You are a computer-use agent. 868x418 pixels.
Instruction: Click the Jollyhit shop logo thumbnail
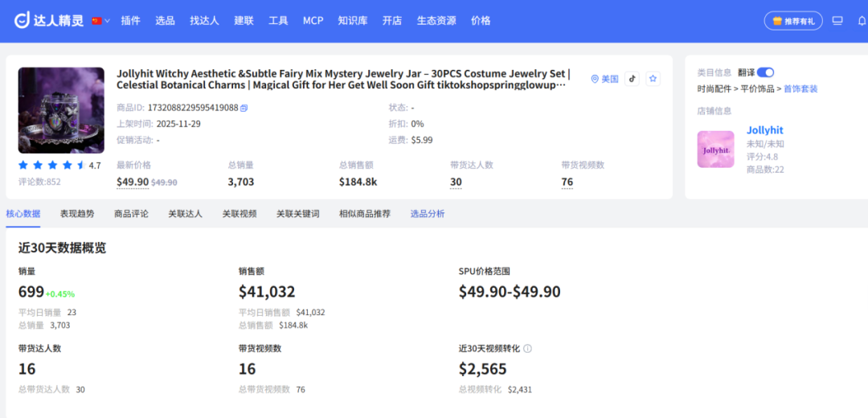click(716, 150)
